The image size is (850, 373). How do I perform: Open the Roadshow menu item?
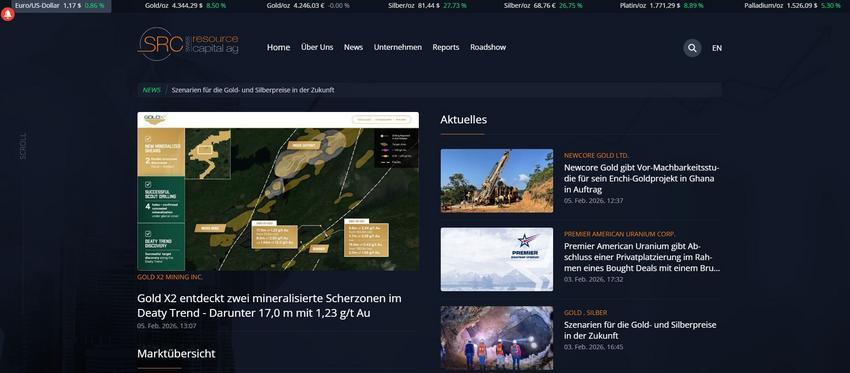pyautogui.click(x=488, y=47)
